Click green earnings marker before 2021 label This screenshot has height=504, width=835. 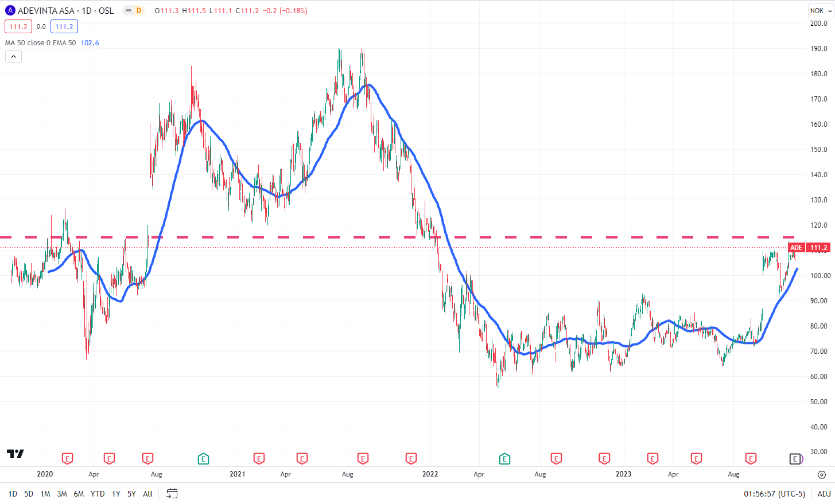(x=203, y=459)
